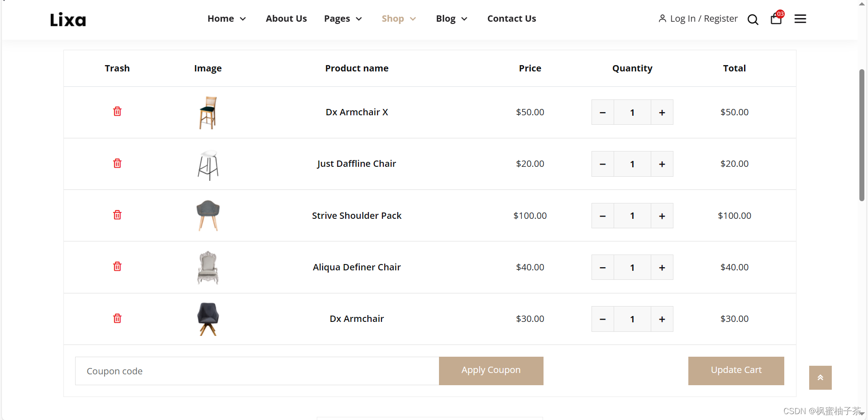The width and height of the screenshot is (868, 420).
Task: Click the scroll-to-top arrow button
Action: coord(820,378)
